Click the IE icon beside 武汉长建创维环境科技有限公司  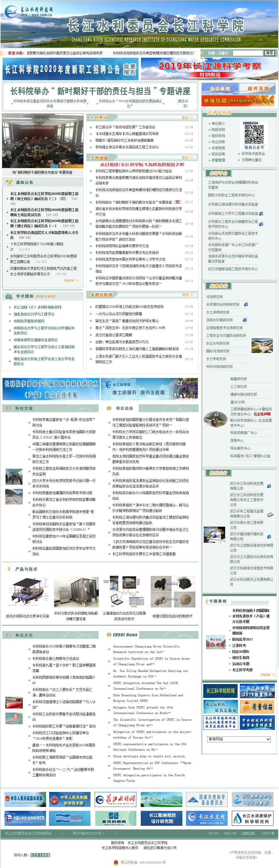(x=269, y=536)
